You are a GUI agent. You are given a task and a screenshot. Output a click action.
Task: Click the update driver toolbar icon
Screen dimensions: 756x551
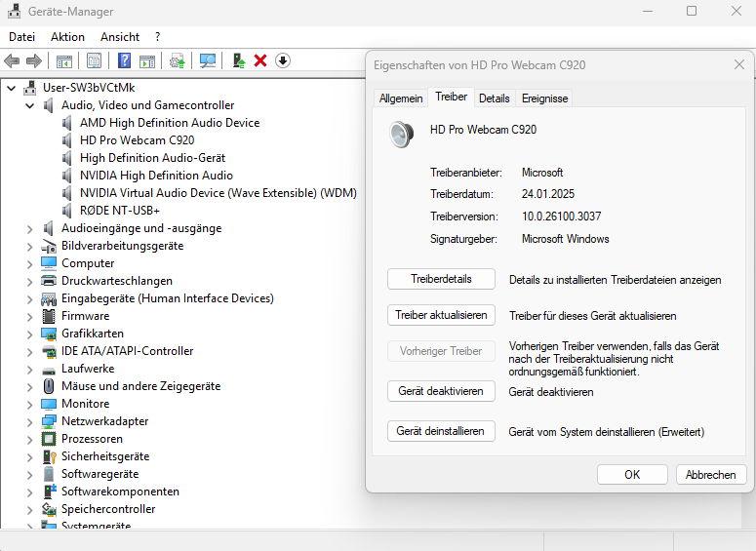coord(177,61)
